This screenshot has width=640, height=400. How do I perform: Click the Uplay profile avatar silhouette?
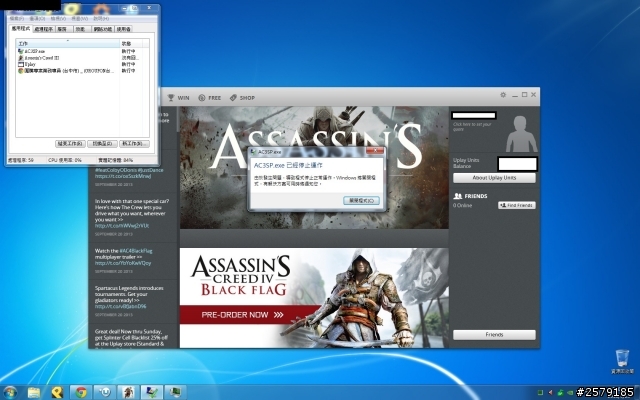click(521, 134)
